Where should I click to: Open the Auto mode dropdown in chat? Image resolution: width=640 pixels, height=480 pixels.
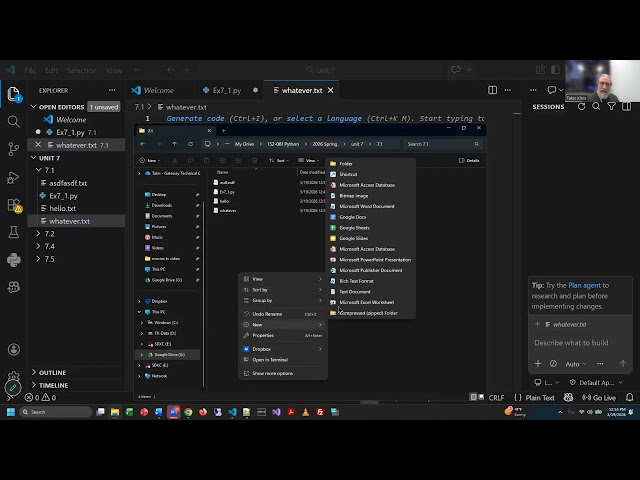click(x=576, y=364)
